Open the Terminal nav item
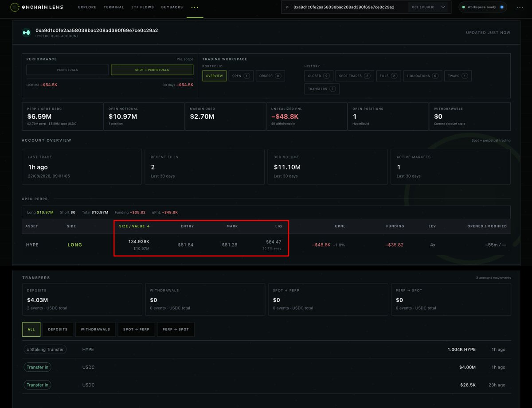532x408 pixels. 114,7
